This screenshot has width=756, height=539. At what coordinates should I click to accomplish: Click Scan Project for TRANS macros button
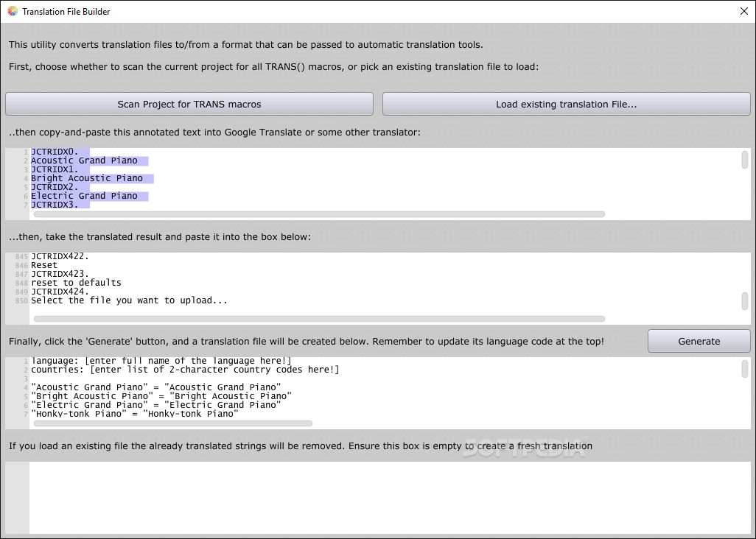pyautogui.click(x=189, y=104)
